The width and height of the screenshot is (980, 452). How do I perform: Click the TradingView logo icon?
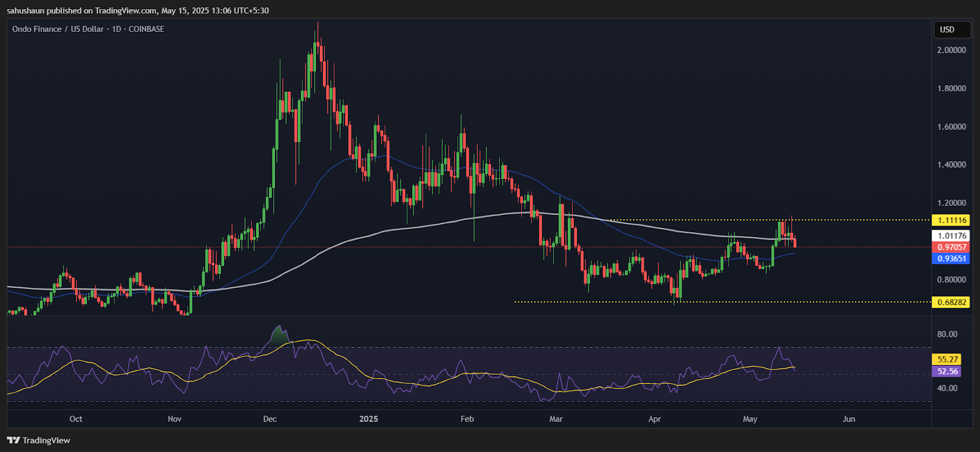pos(13,440)
